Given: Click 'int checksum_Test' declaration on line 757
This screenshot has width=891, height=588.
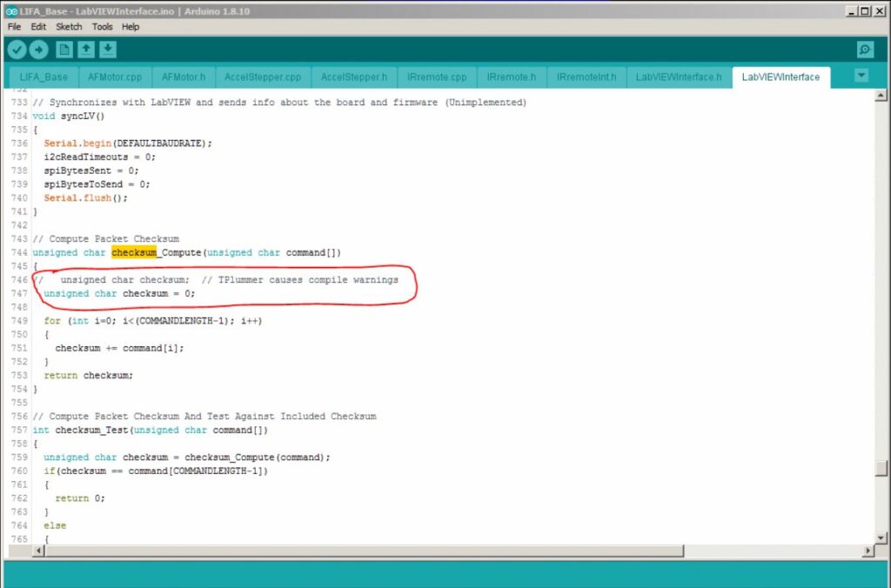Looking at the screenshot, I should point(150,430).
